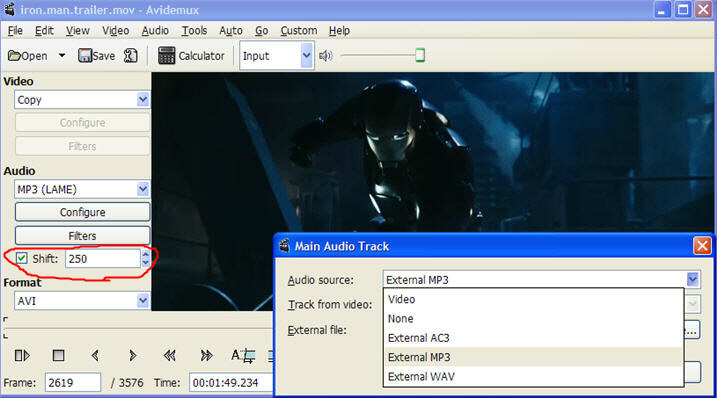The height and width of the screenshot is (398, 717).
Task: Click the audio Configure button
Action: pyautogui.click(x=82, y=212)
